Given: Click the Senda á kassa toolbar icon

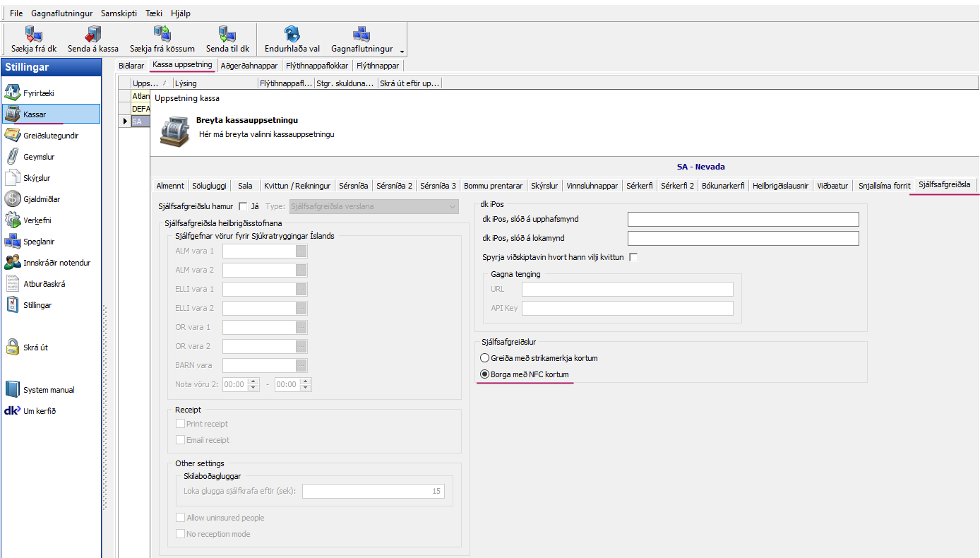Looking at the screenshot, I should (x=92, y=35).
